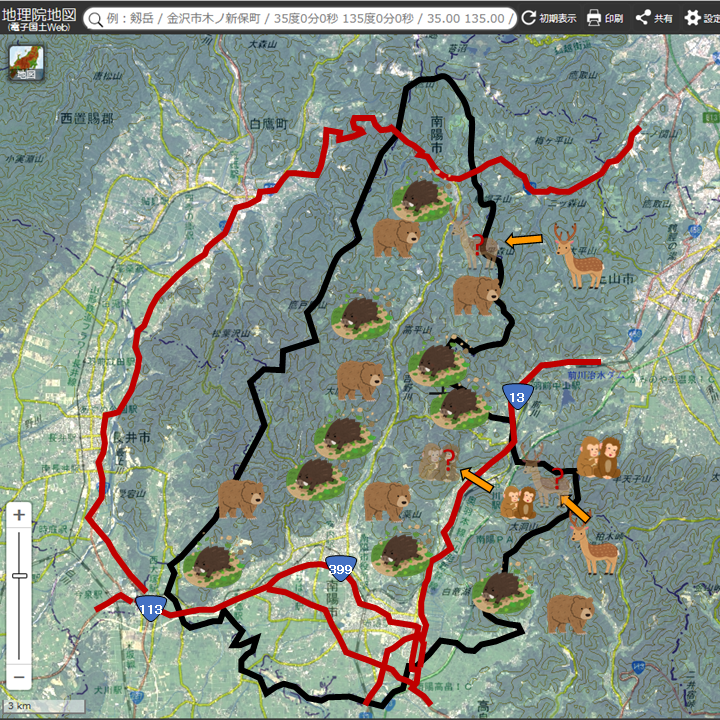
Task: Click the 地理院地図 logo
Action: point(38,19)
